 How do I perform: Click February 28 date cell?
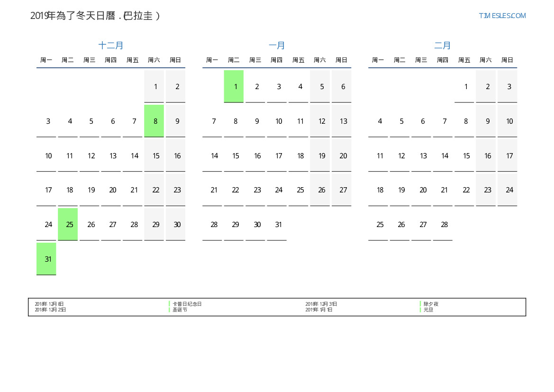coord(443,224)
